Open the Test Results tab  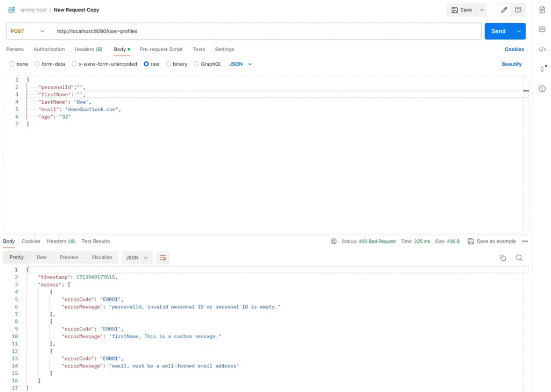click(96, 241)
